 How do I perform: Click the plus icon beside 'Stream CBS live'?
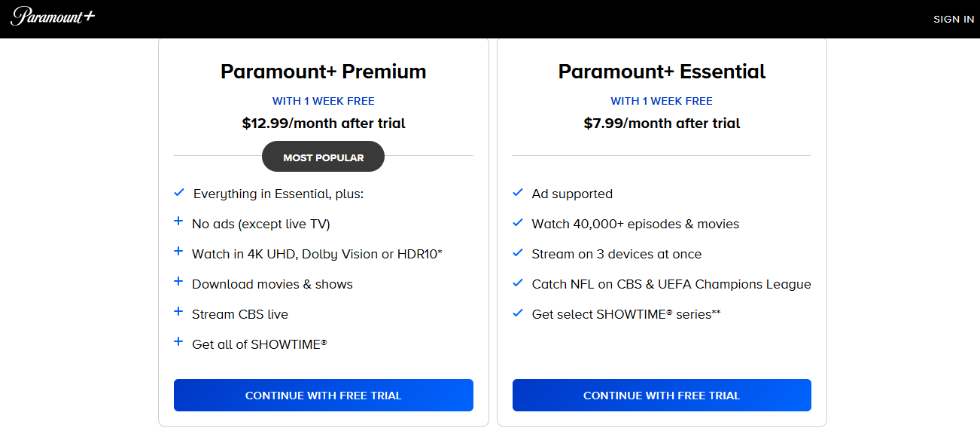point(178,313)
